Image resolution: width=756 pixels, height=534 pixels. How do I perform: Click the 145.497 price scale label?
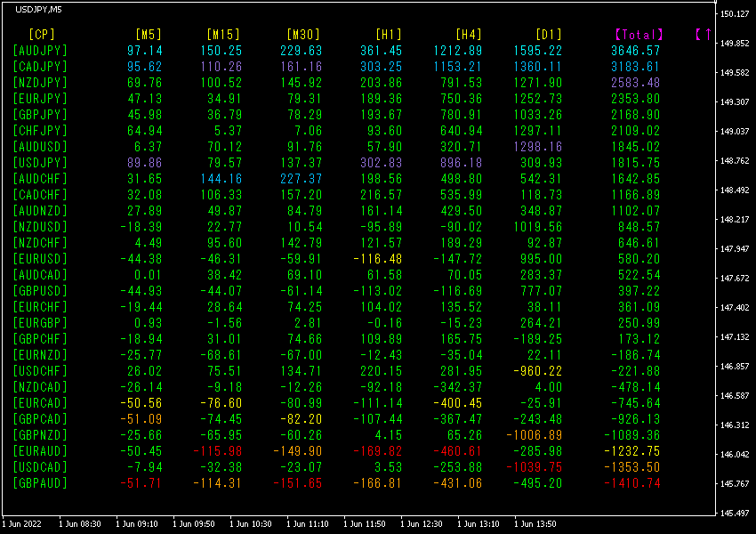[735, 513]
